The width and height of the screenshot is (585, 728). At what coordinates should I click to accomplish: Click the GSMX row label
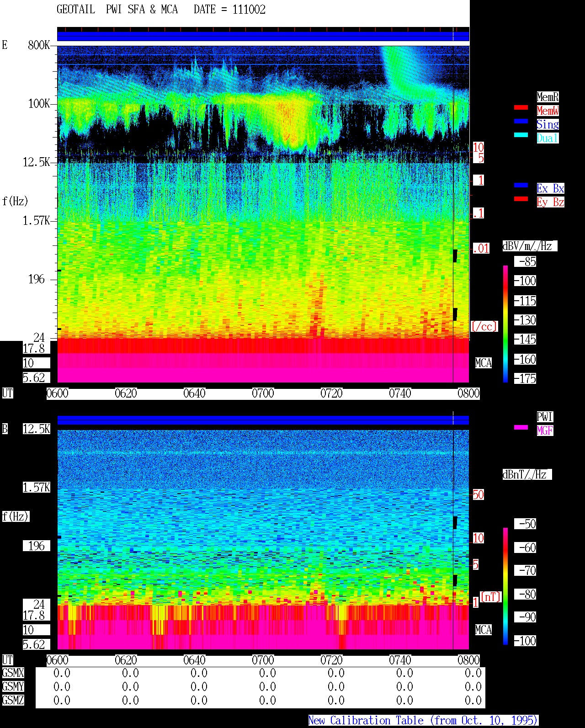13,673
